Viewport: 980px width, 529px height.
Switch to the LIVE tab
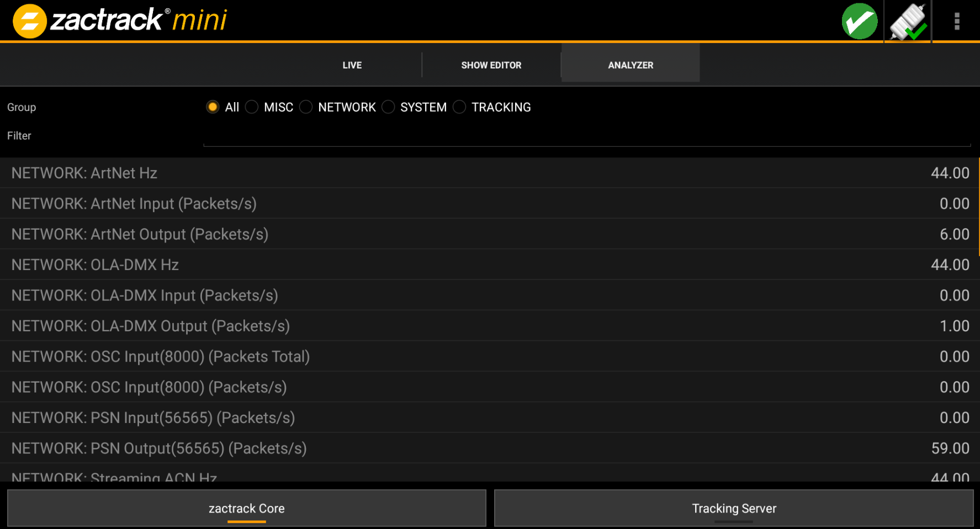click(x=352, y=65)
